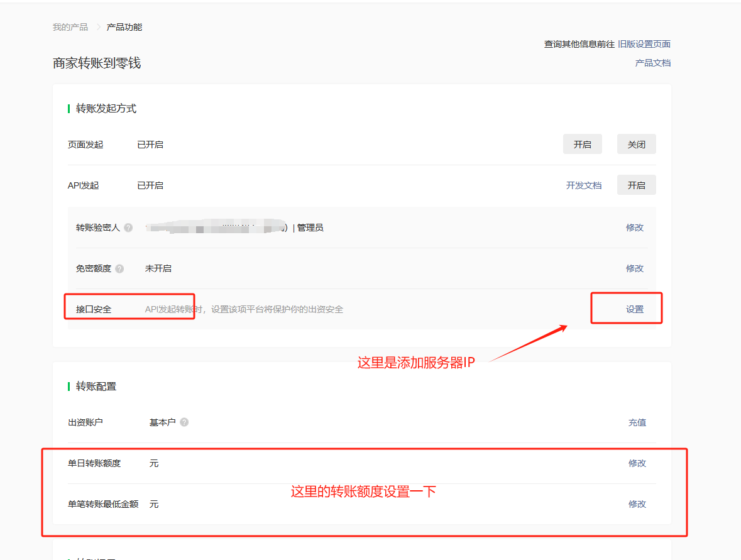Click the API发起 row label

click(83, 185)
